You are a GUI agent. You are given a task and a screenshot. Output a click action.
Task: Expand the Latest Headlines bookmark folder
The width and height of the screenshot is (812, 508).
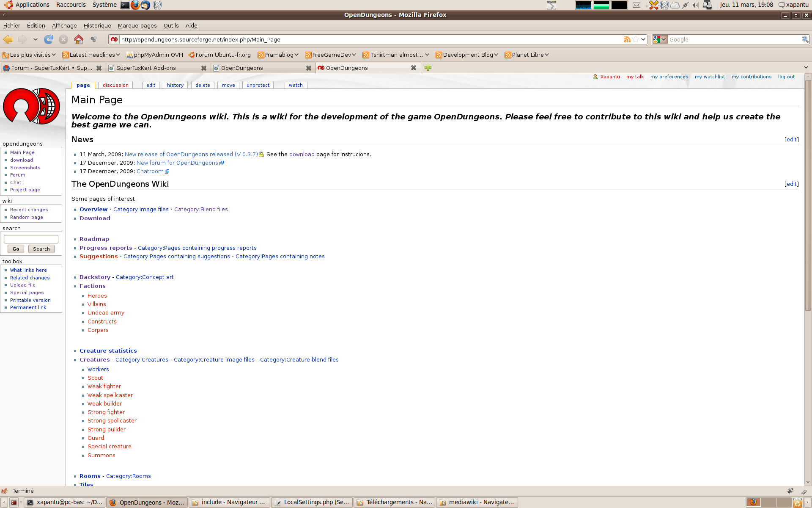point(91,55)
